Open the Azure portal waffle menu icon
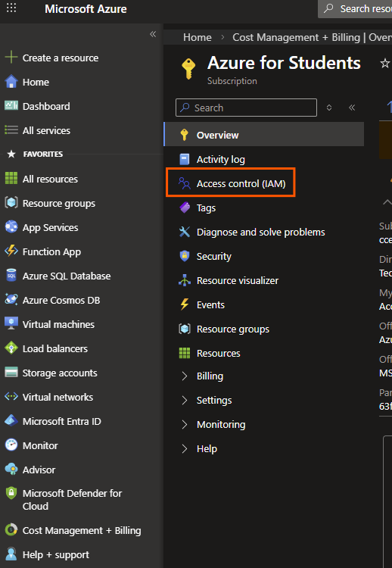 point(11,8)
